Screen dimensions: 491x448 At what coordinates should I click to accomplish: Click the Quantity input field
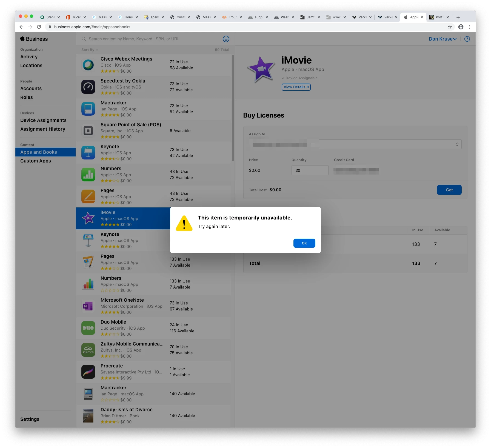point(310,170)
